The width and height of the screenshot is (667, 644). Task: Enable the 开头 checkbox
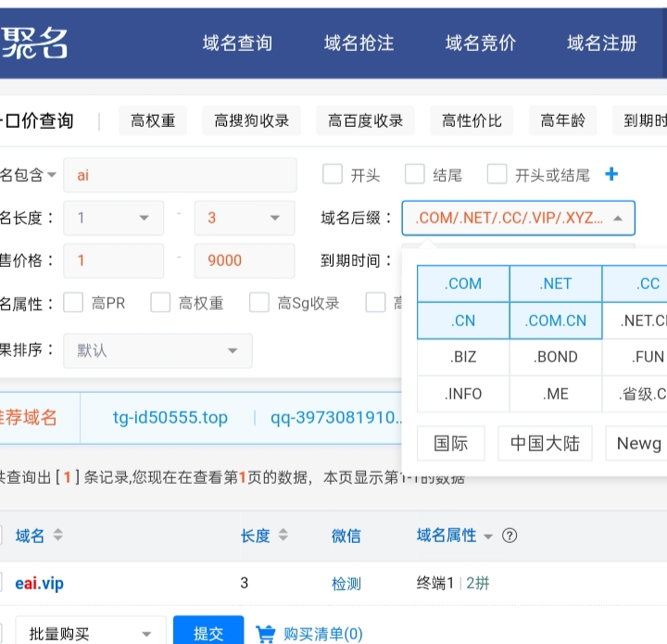(x=332, y=174)
